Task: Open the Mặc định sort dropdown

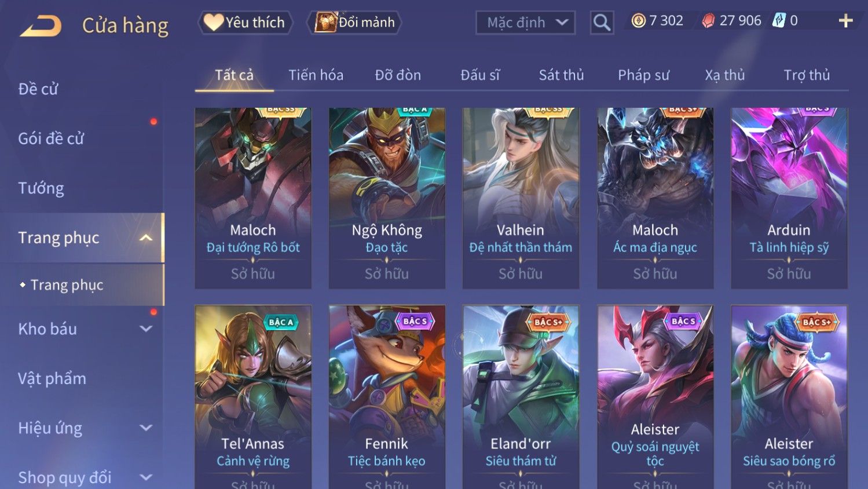Action: (x=525, y=23)
